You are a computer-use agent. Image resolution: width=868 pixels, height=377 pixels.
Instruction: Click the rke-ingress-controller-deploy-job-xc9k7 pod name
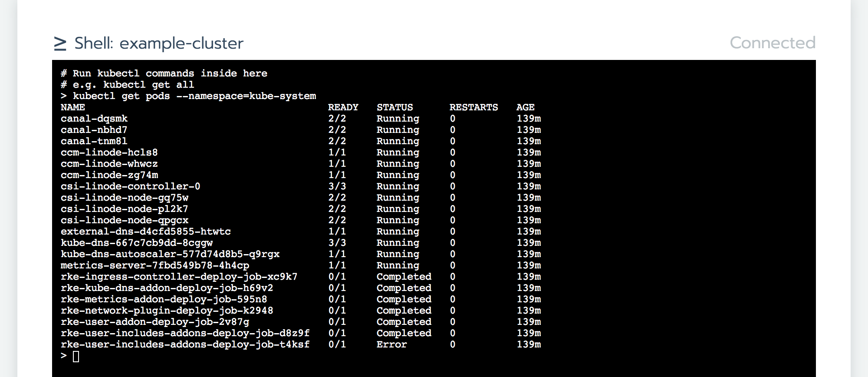(179, 277)
